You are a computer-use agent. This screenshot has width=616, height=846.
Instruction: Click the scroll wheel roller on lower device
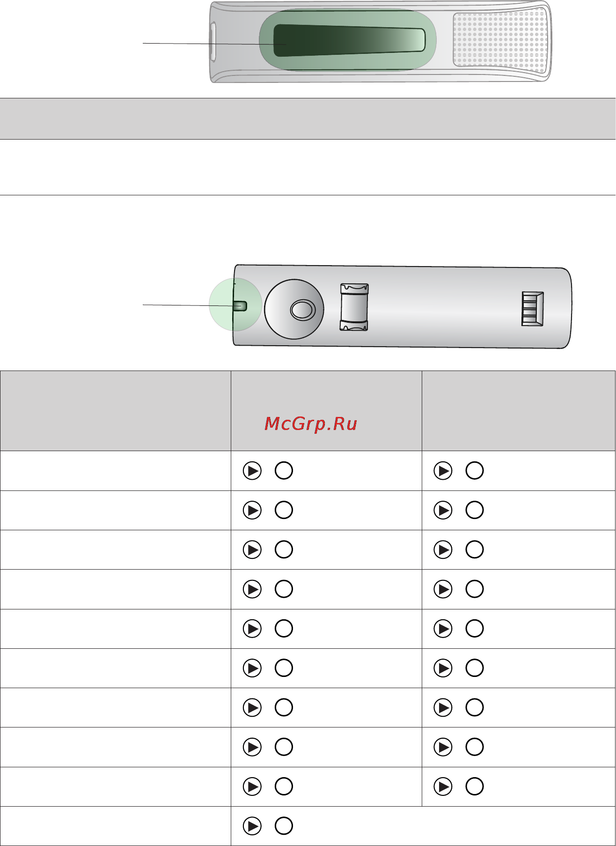[x=354, y=307]
